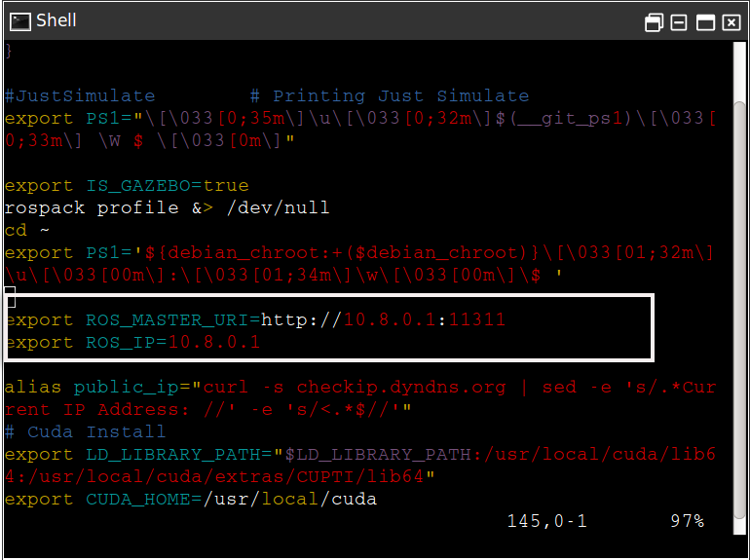The width and height of the screenshot is (750, 560).
Task: Click the vertical scrollbar thumb
Action: tap(739, 310)
